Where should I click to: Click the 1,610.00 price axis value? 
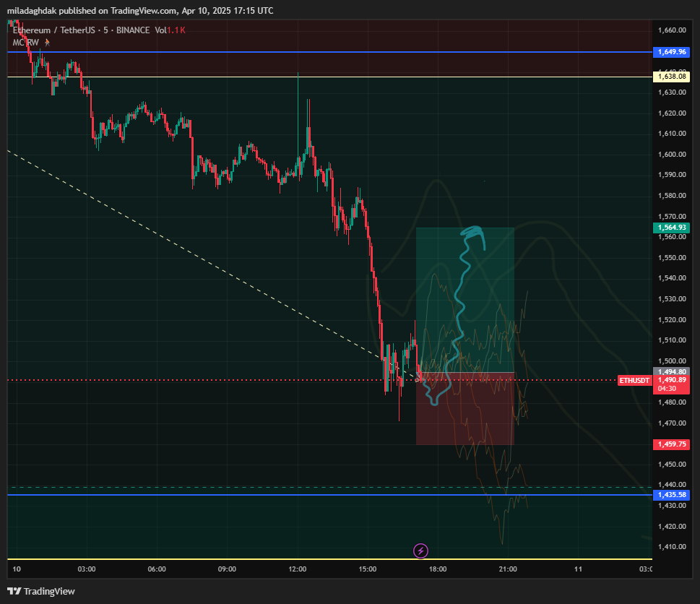[672, 133]
